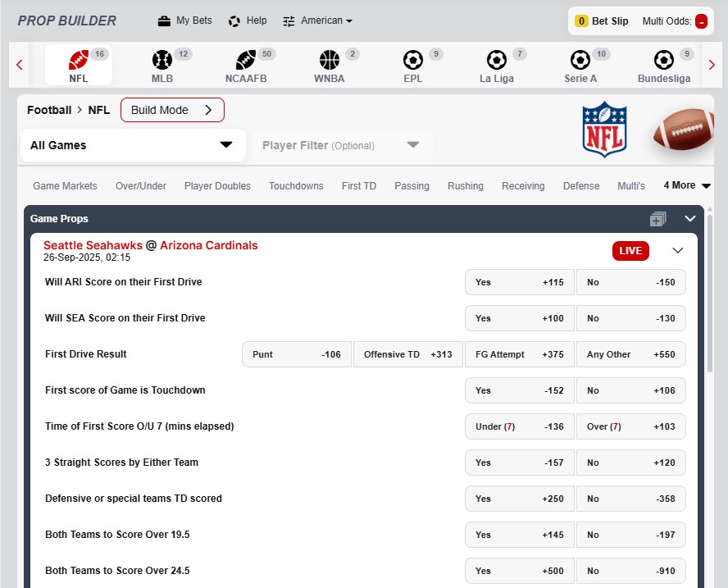Open Help lifebuoy icon

[x=234, y=21]
